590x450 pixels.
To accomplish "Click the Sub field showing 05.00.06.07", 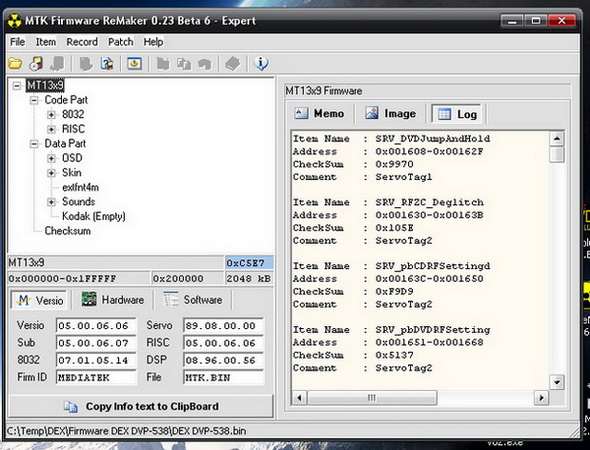I will coord(96,343).
